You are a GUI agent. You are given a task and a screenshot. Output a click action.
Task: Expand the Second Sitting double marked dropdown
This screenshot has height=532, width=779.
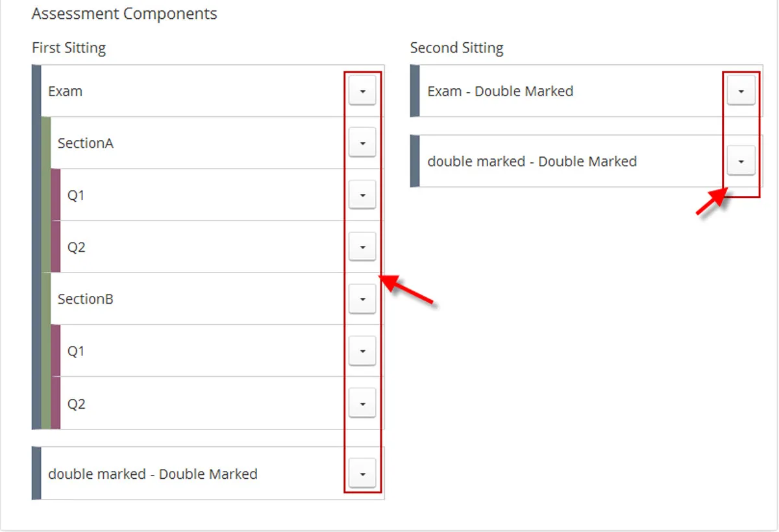[x=741, y=161]
